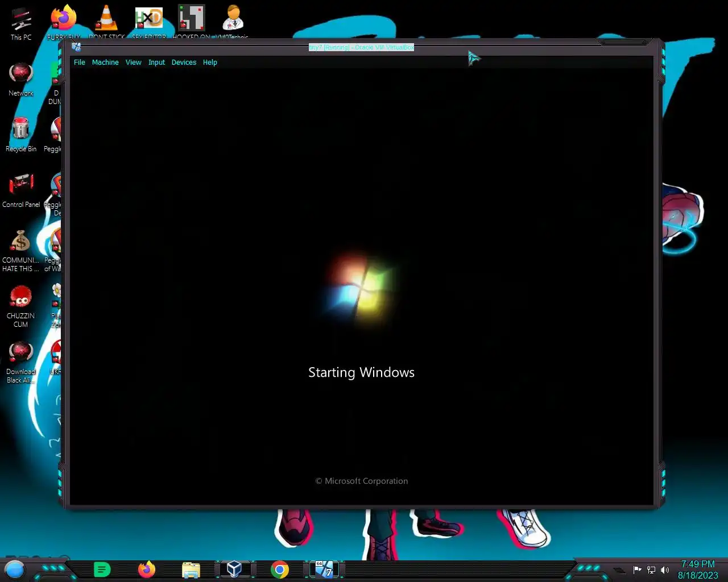728x582 pixels.
Task: Open network status icon in system tray
Action: (x=651, y=569)
